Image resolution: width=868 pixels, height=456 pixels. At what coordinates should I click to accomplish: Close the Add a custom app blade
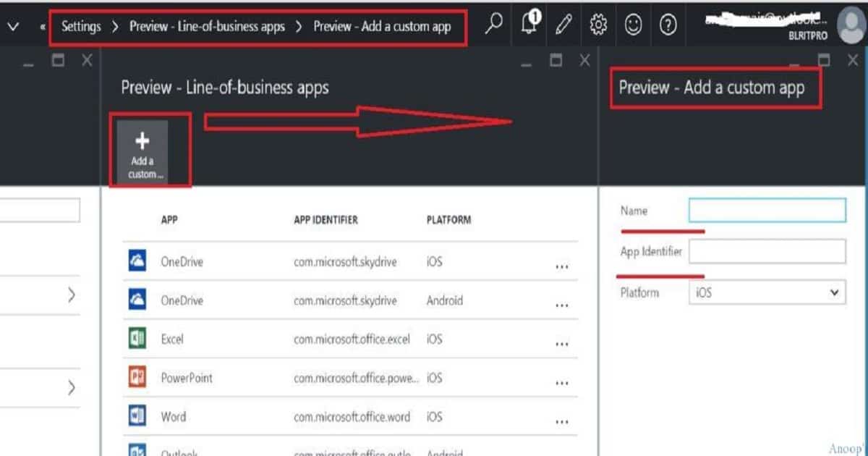coord(853,61)
